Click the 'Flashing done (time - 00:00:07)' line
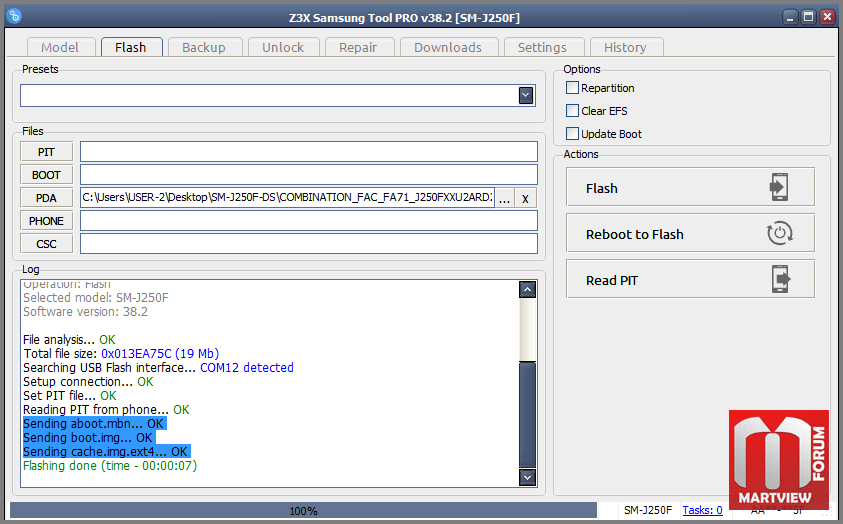Image resolution: width=843 pixels, height=524 pixels. [110, 465]
